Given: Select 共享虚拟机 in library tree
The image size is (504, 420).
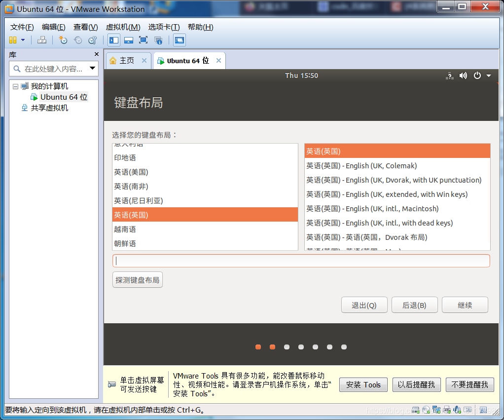Looking at the screenshot, I should pos(49,108).
